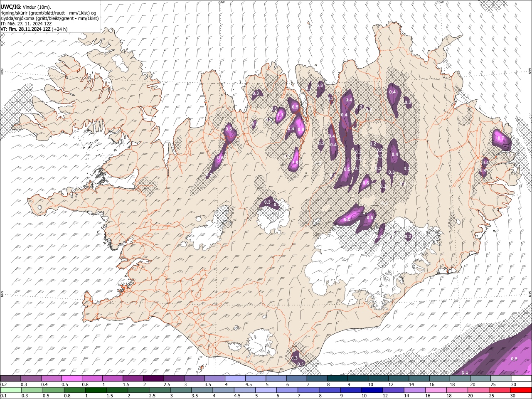Select the dark mauve 0.2 swatch in upper legend
Viewport: 532px width, 399px height.
10,378
